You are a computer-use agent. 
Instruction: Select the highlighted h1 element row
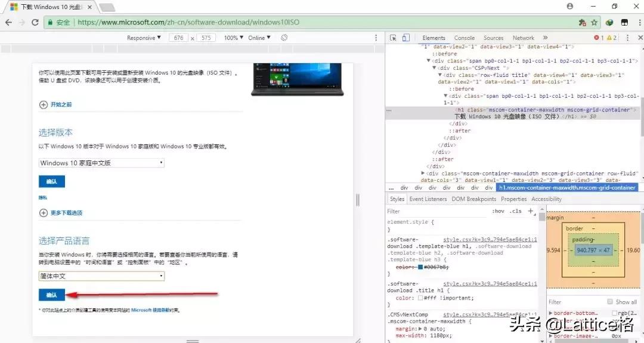coord(513,113)
